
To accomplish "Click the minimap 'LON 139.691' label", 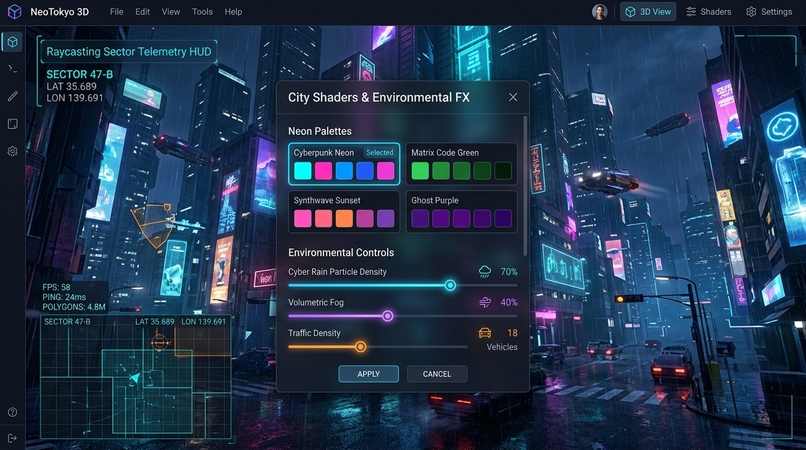I will point(204,321).
